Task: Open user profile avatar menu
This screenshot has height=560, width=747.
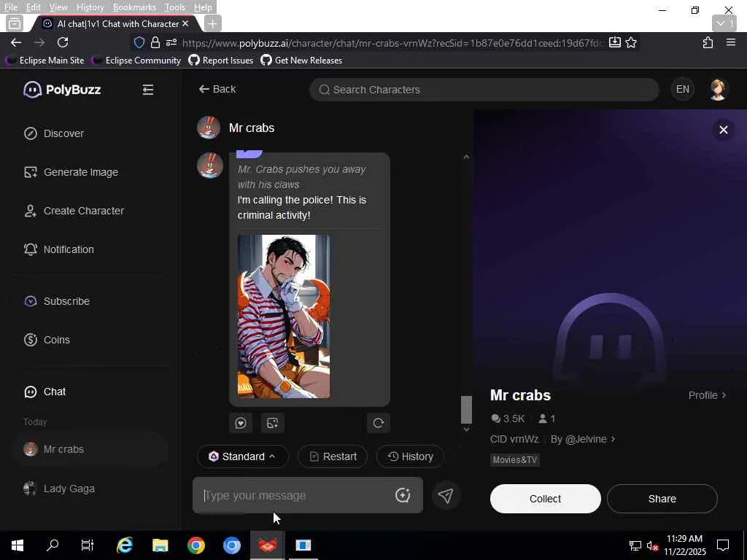Action: [x=718, y=89]
